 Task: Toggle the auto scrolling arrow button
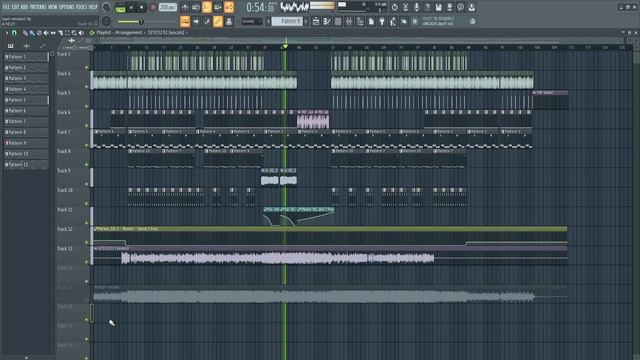pyautogui.click(x=196, y=21)
